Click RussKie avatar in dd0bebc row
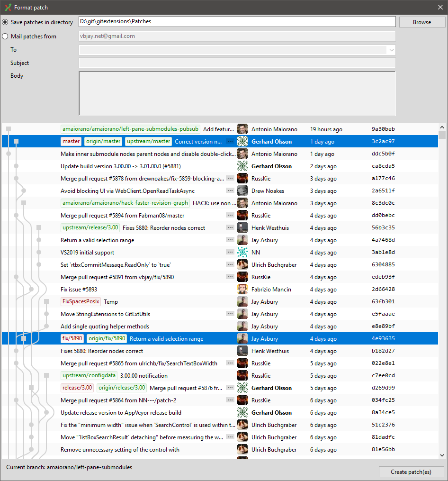Screen dimensions: 448x481 coord(242,215)
